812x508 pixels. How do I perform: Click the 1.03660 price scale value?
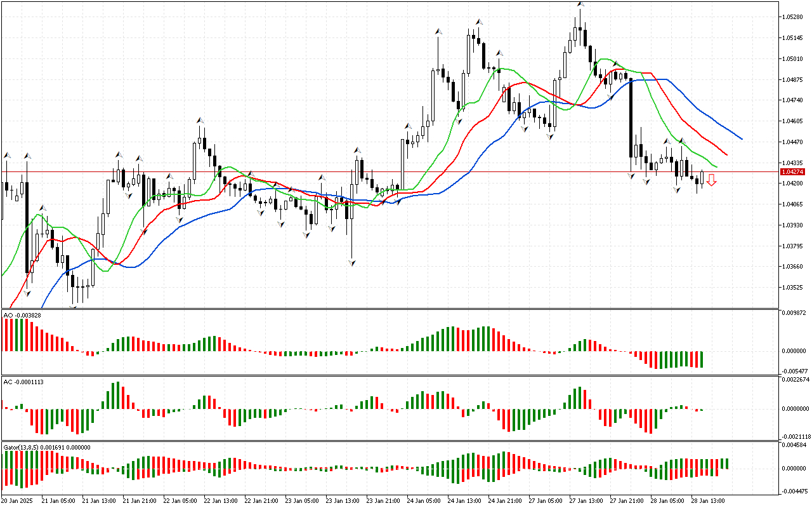pos(793,267)
